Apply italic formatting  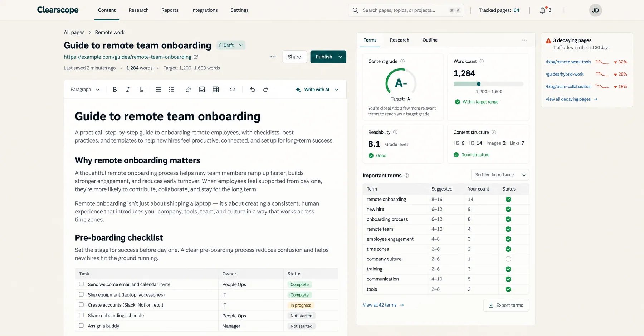tap(128, 90)
